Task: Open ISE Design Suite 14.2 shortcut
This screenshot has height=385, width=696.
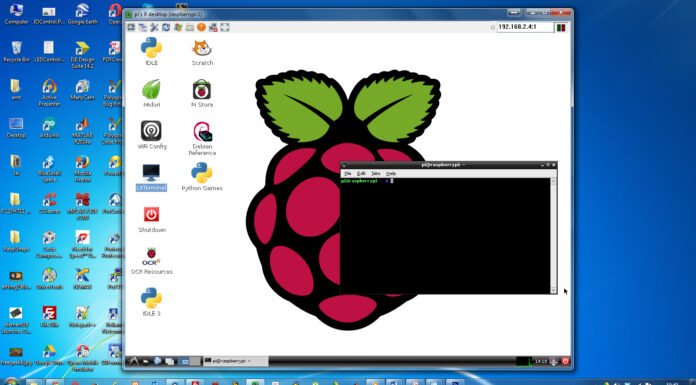Action: (x=82, y=55)
